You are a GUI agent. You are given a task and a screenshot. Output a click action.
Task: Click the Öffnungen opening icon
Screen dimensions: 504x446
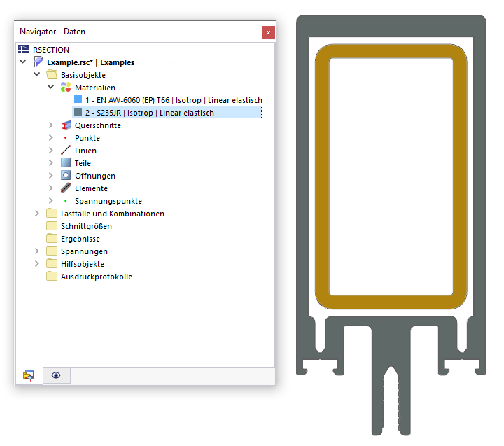point(66,175)
